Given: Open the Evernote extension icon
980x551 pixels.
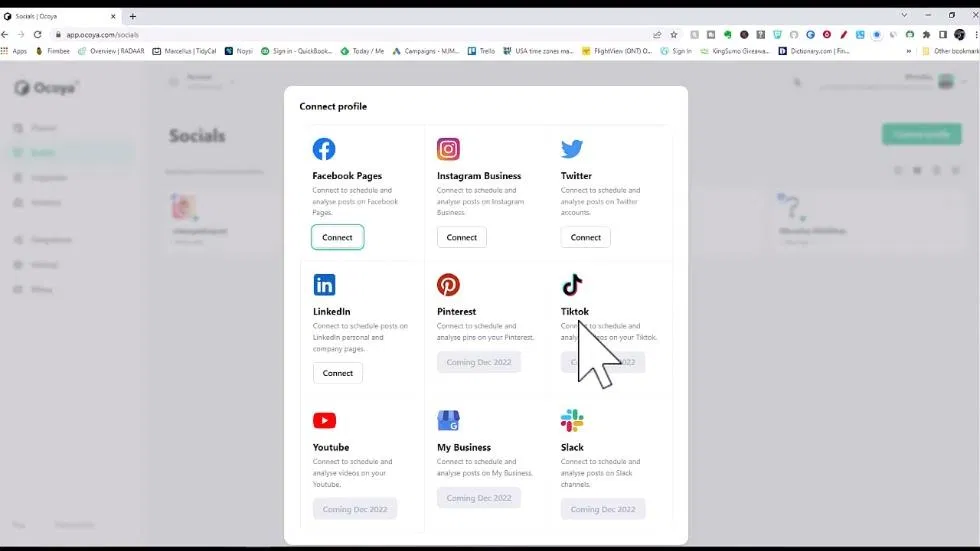Looking at the screenshot, I should point(728,35).
